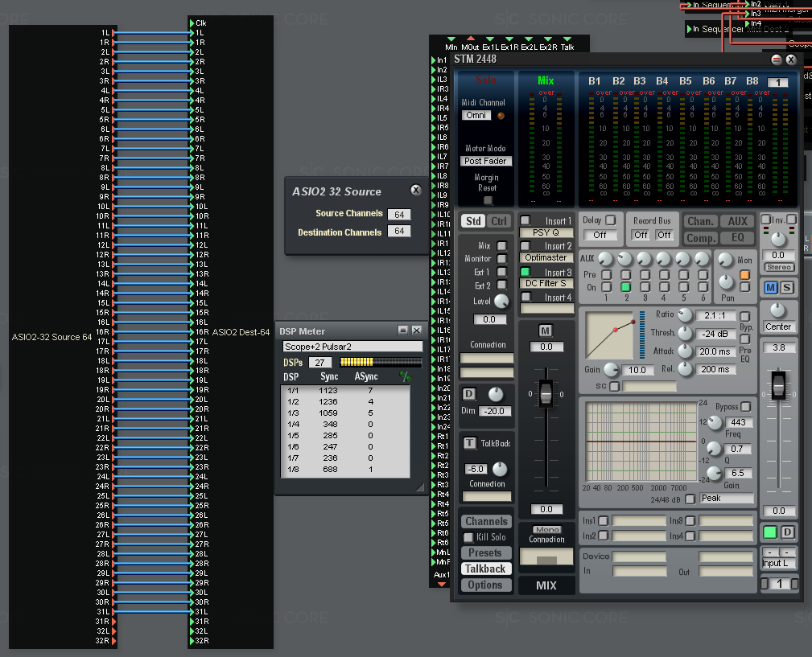Switch to the Ctrl tab
This screenshot has width=812, height=657.
tap(499, 221)
